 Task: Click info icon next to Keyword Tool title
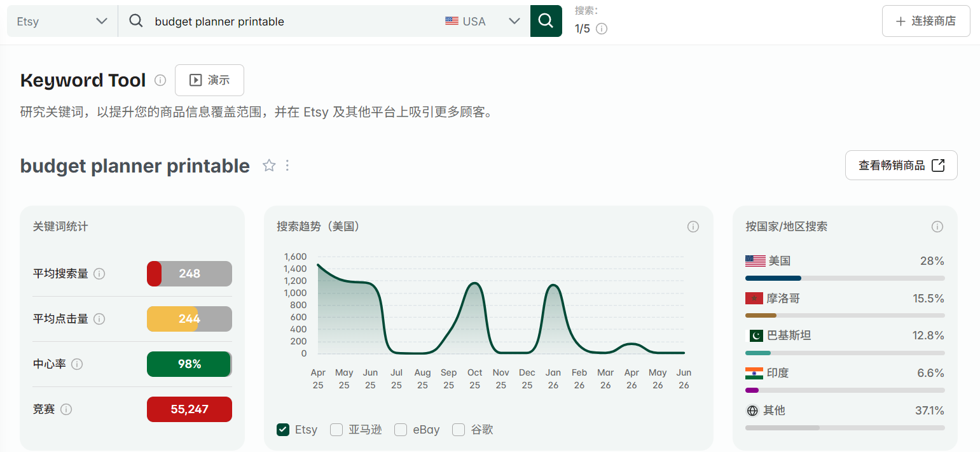click(x=160, y=80)
